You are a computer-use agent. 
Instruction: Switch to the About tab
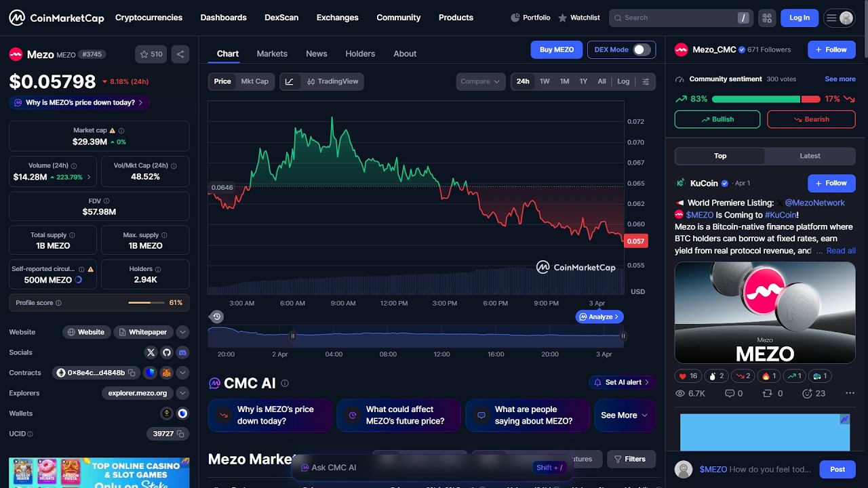pyautogui.click(x=405, y=54)
